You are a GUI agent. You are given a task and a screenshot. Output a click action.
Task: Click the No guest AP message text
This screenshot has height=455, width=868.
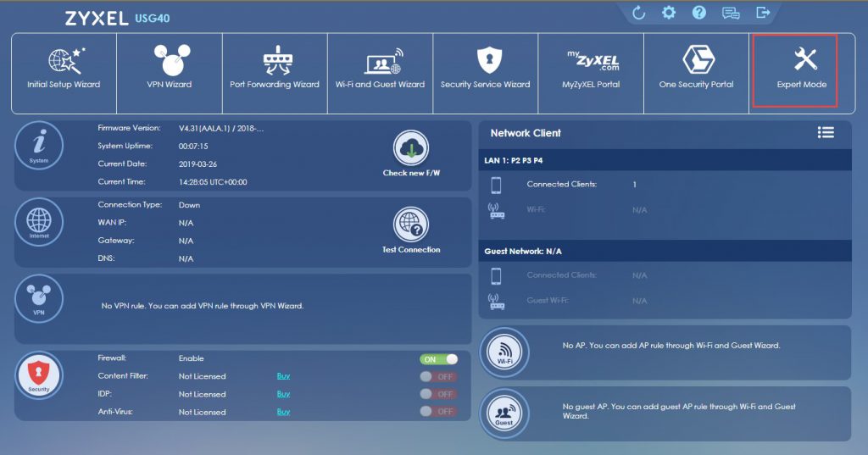tap(679, 411)
